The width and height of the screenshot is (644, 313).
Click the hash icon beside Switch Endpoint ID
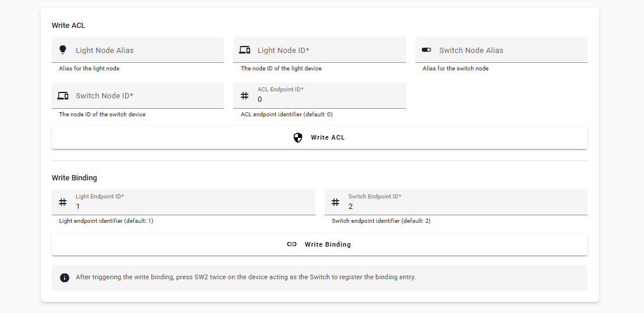tap(336, 202)
